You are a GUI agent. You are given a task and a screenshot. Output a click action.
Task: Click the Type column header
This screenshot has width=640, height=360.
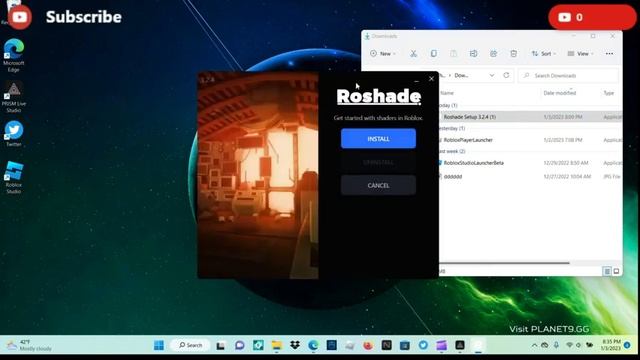coord(609,93)
